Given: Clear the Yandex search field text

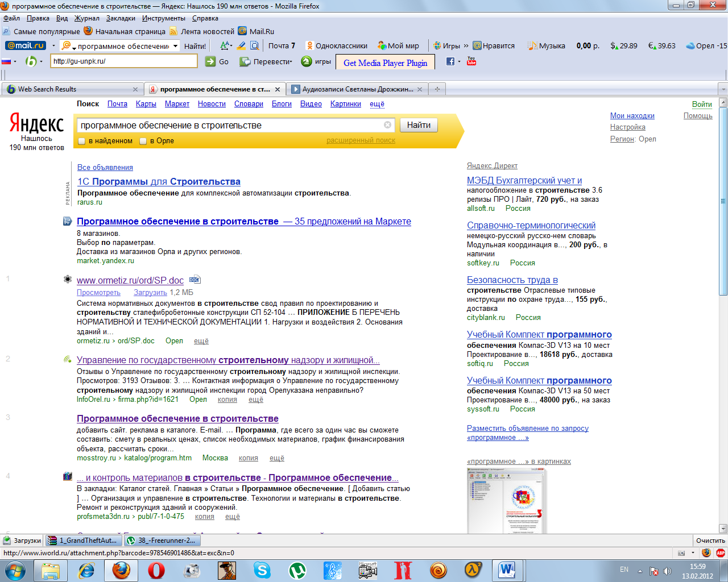Looking at the screenshot, I should (387, 125).
